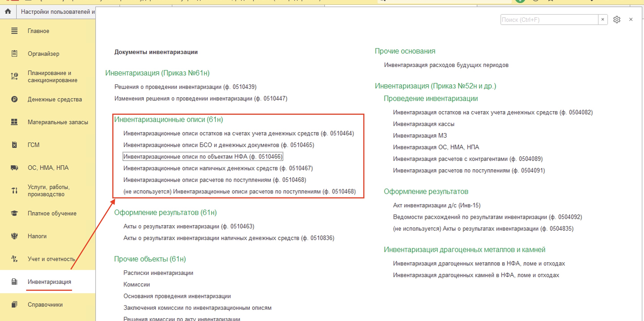Open Инвентаризация кассы link

[x=423, y=124]
